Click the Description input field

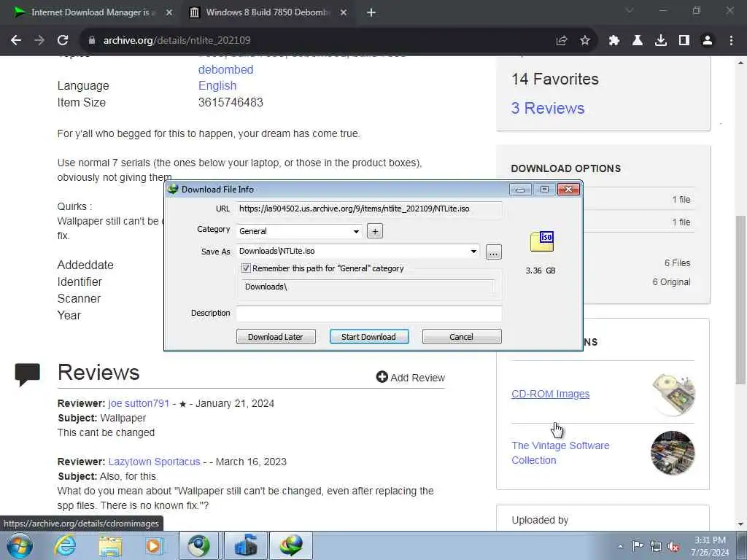click(369, 314)
